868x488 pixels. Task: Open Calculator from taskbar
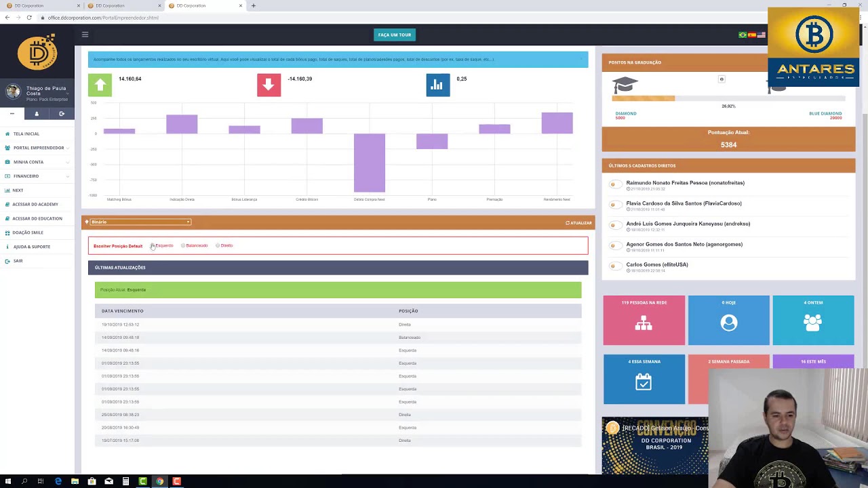pos(125,481)
